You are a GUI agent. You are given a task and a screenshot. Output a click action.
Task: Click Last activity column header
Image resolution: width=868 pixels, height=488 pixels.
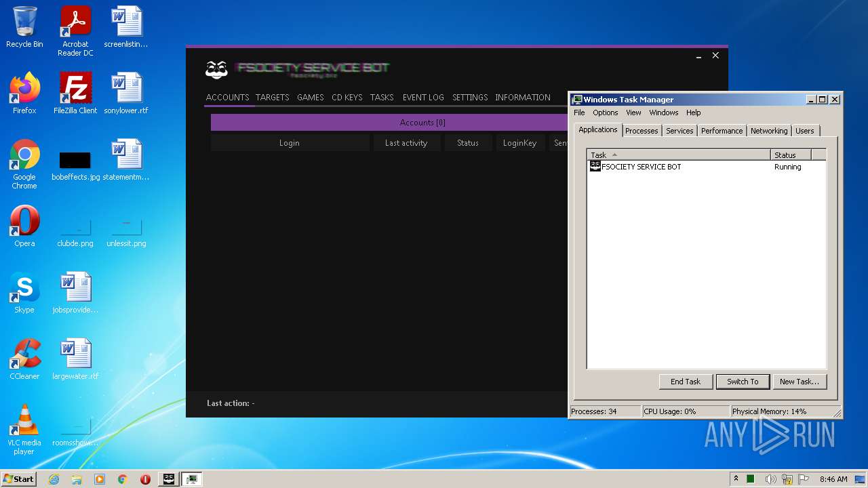point(406,143)
